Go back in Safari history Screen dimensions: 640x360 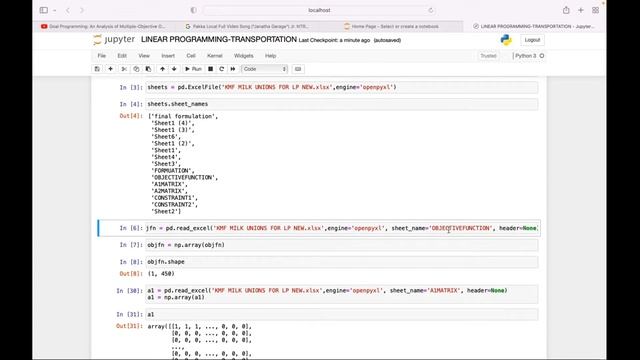(68, 10)
